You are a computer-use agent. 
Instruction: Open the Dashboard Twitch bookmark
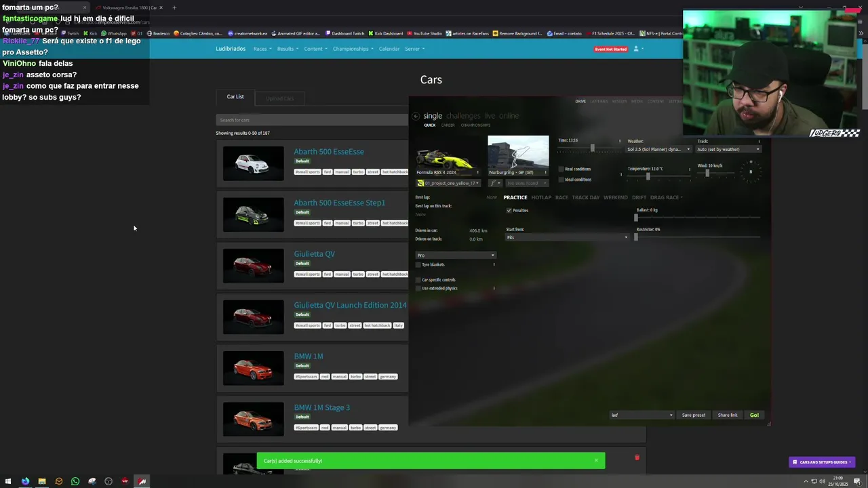point(344,33)
